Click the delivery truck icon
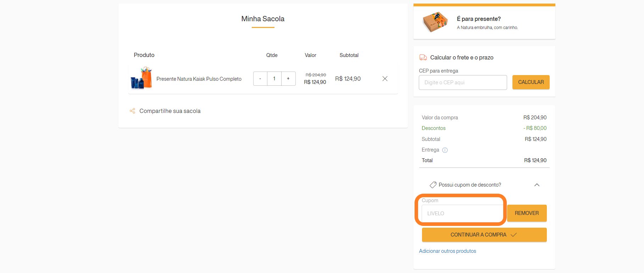Image resolution: width=644 pixels, height=273 pixels. (x=423, y=57)
